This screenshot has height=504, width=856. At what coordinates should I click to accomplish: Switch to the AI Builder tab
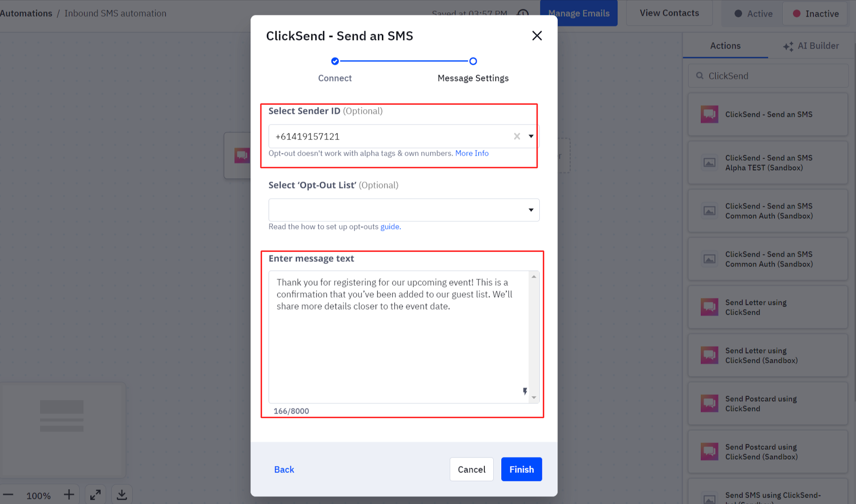[811, 46]
